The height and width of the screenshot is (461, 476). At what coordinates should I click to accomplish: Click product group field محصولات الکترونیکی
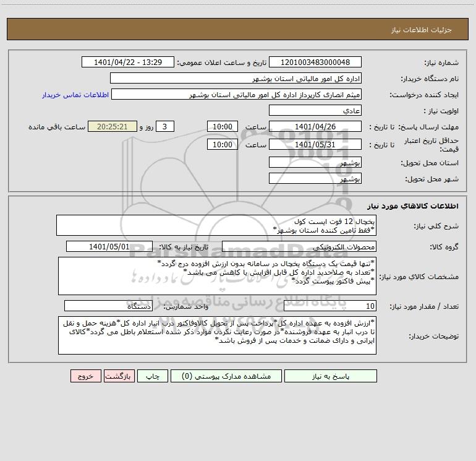(x=299, y=246)
